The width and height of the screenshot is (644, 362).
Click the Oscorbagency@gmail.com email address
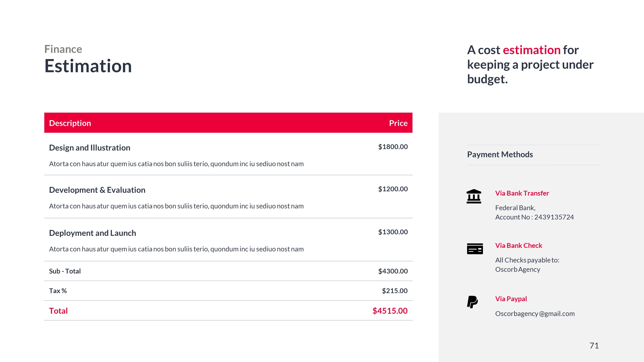click(535, 313)
